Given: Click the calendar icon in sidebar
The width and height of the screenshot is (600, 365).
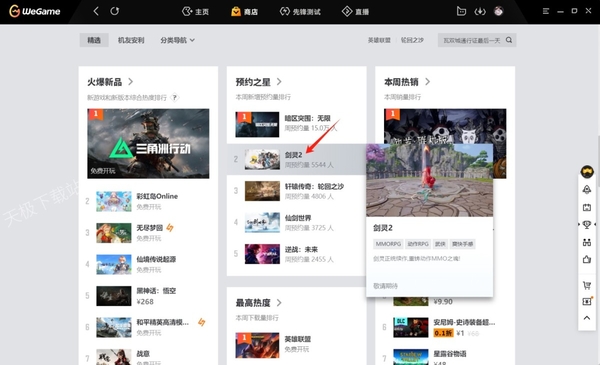Looking at the screenshot, I should pos(587,207).
